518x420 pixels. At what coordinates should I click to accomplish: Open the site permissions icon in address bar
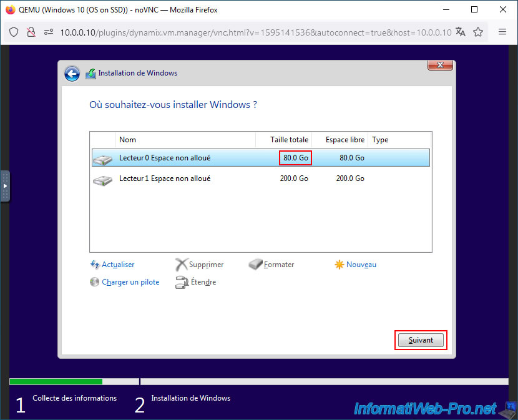point(49,32)
